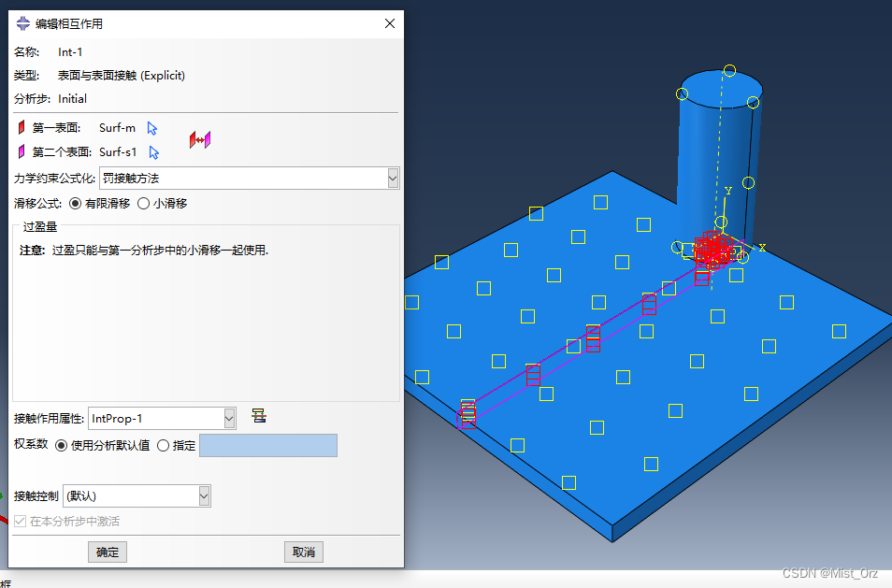Click the weight factor input field
892x588 pixels.
pos(267,446)
